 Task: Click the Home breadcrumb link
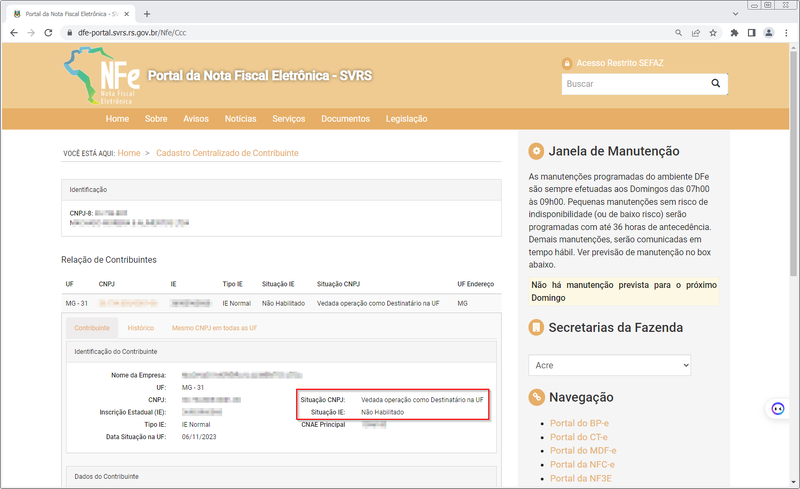click(x=129, y=153)
